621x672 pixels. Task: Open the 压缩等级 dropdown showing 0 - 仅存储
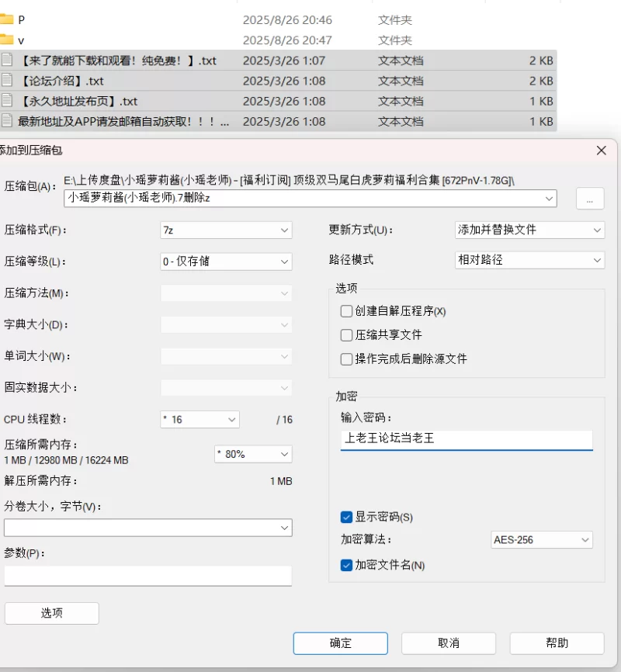[226, 262]
